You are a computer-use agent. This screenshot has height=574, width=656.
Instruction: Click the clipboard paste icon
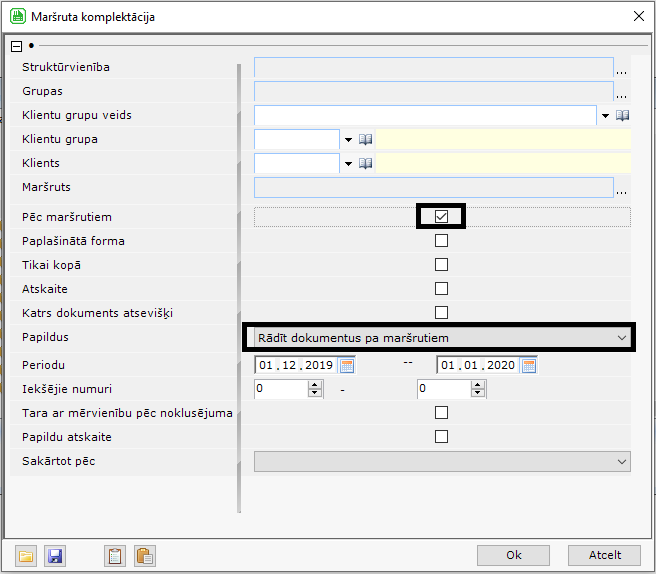(145, 556)
